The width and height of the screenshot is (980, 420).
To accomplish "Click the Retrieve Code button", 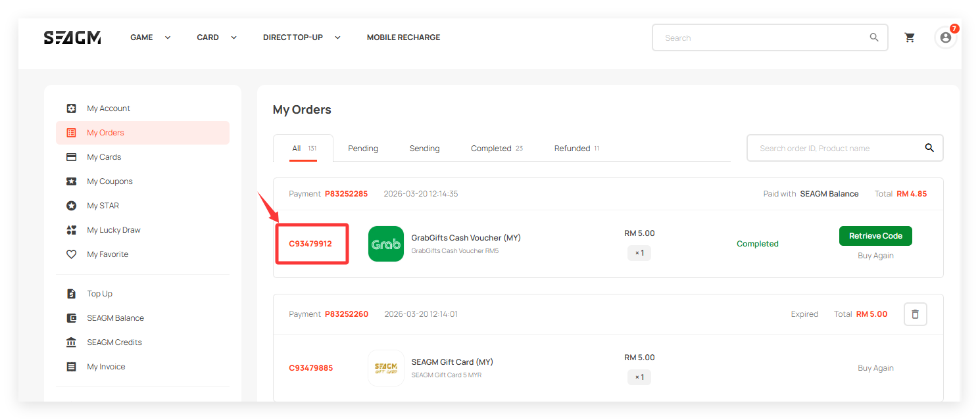I will 875,236.
